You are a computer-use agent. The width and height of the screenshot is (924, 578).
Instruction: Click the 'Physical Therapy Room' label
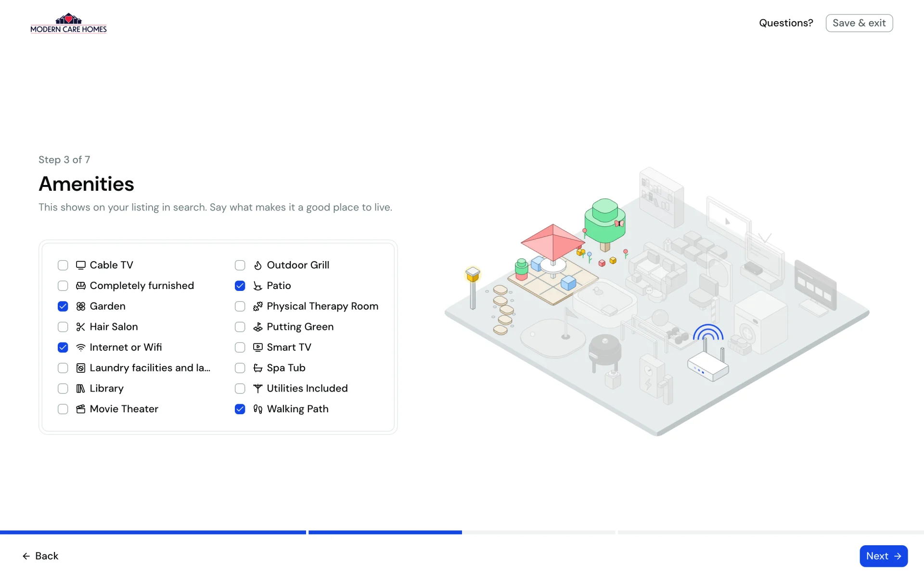(x=322, y=306)
